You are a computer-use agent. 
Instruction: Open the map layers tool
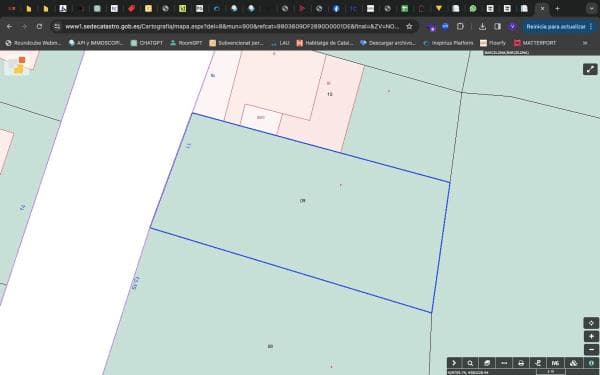click(487, 363)
